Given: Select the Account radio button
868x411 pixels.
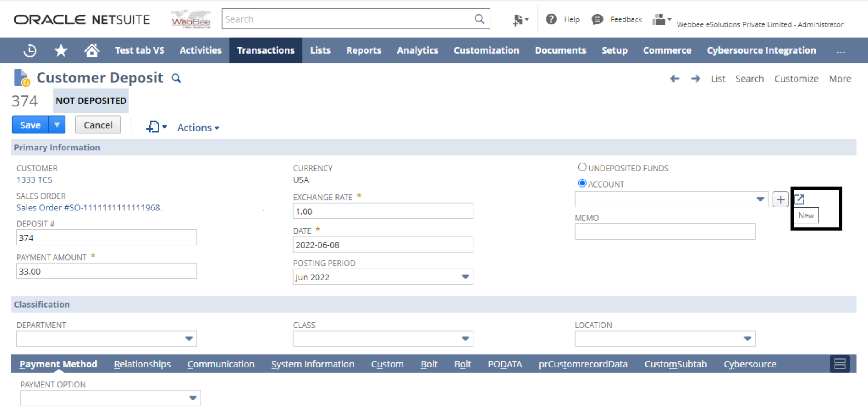Looking at the screenshot, I should (582, 183).
